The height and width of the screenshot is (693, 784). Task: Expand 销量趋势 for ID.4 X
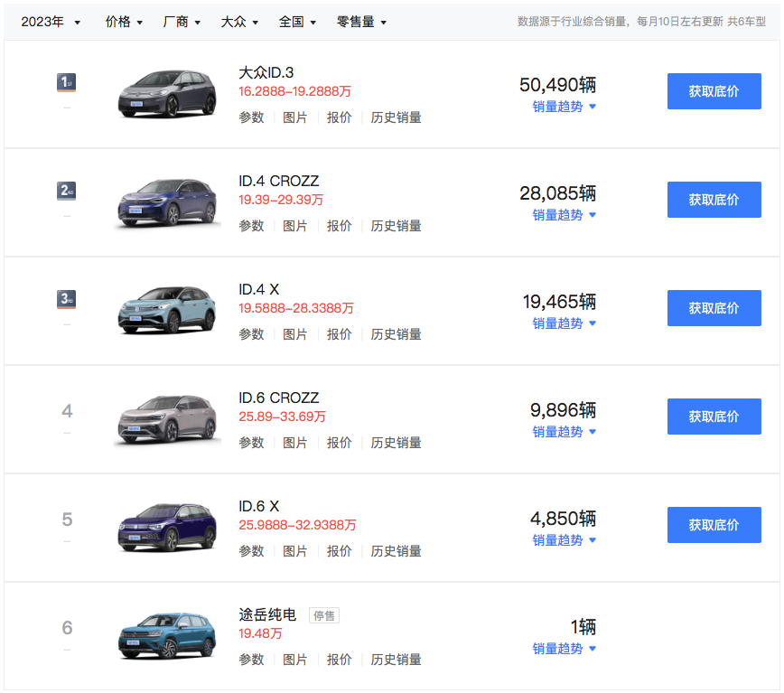(564, 323)
